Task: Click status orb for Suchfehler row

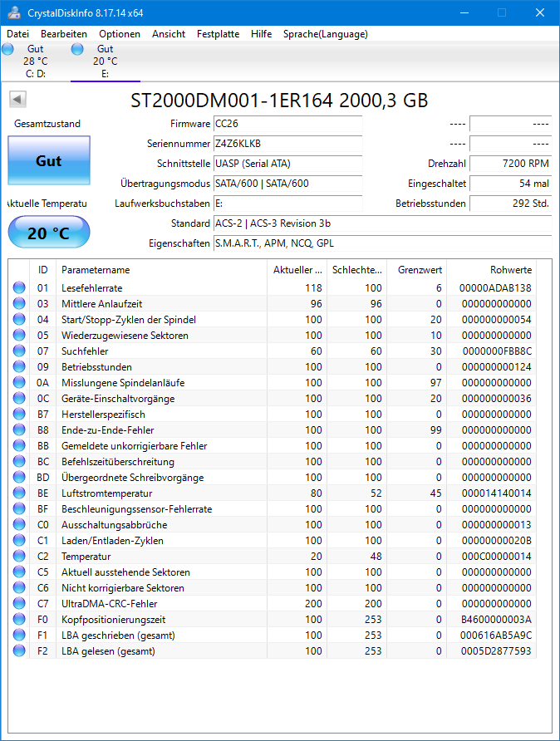Action: click(x=19, y=351)
